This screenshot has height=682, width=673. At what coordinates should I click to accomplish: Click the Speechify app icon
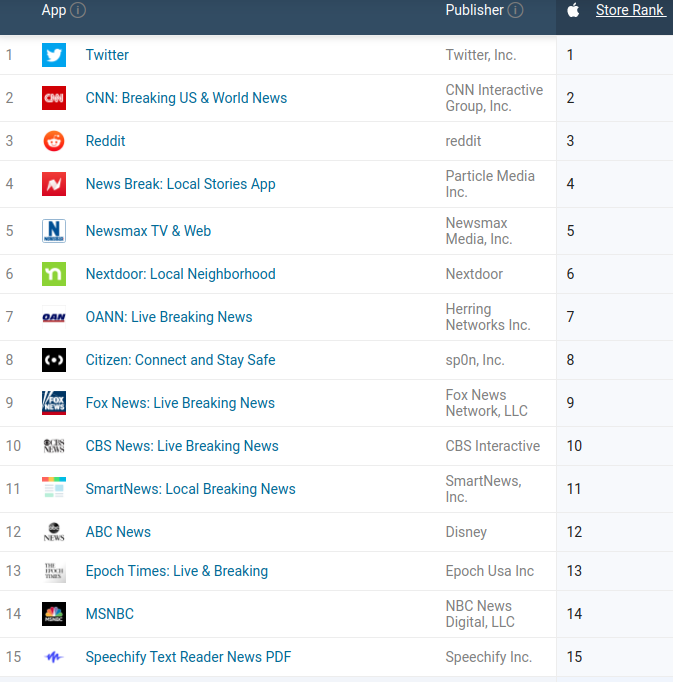54,657
